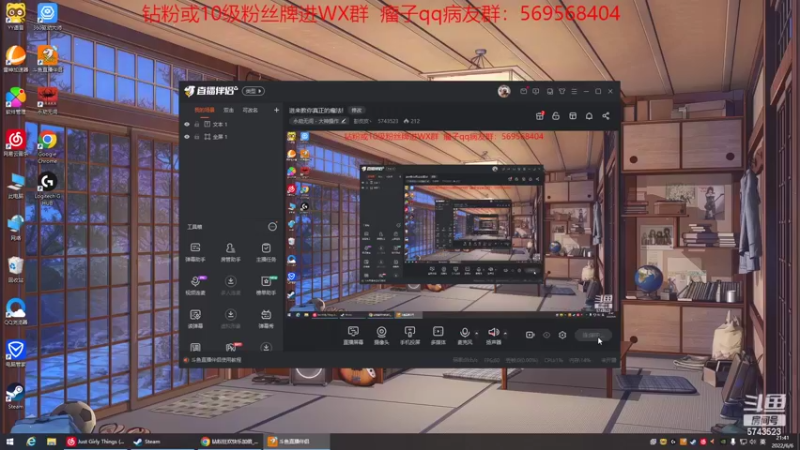Open settings gear next to start-stream button
The width and height of the screenshot is (800, 450).
pyautogui.click(x=562, y=335)
